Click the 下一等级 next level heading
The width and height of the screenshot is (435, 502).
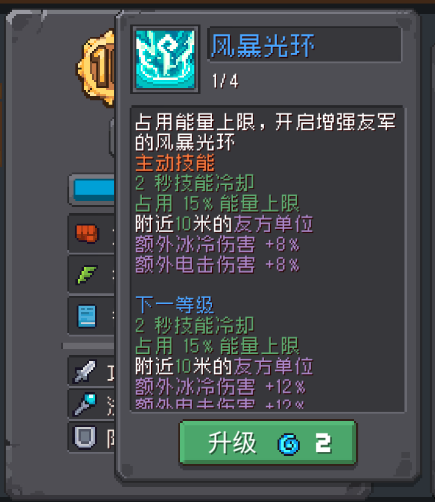[174, 304]
